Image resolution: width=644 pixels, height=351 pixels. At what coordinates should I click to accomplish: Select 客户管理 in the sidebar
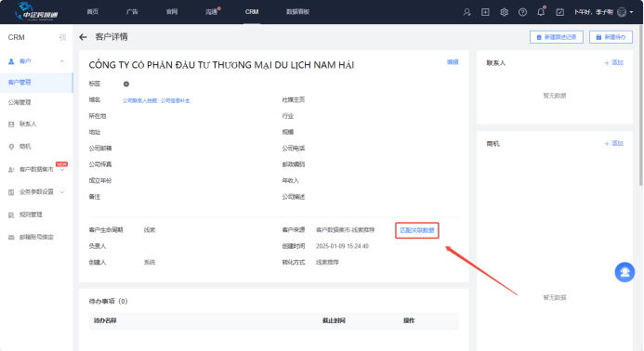(x=36, y=82)
